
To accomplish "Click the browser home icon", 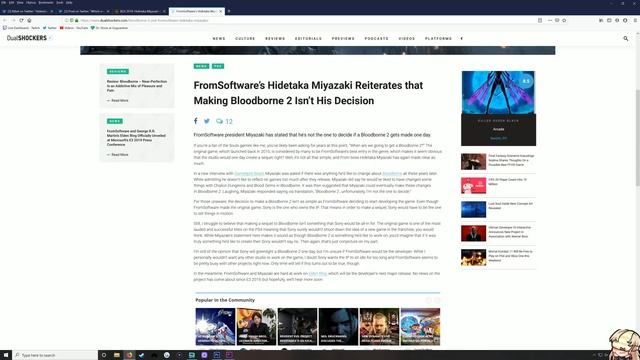I will (x=29, y=20).
